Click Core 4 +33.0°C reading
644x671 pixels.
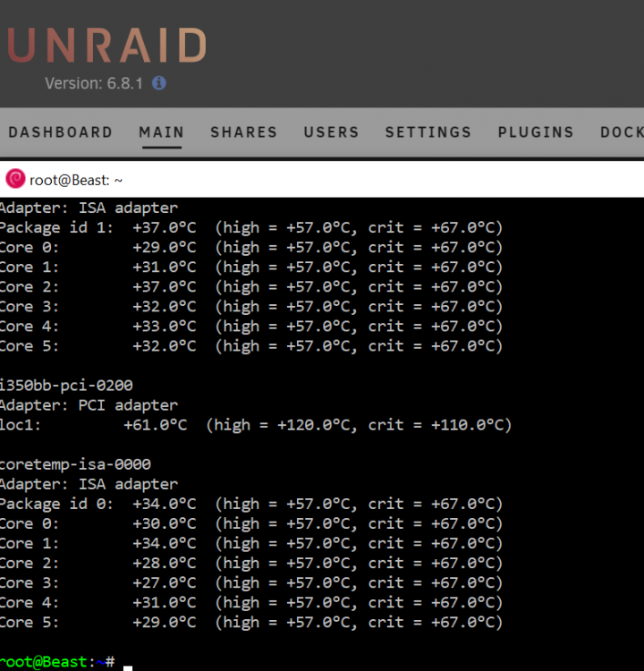pos(165,326)
